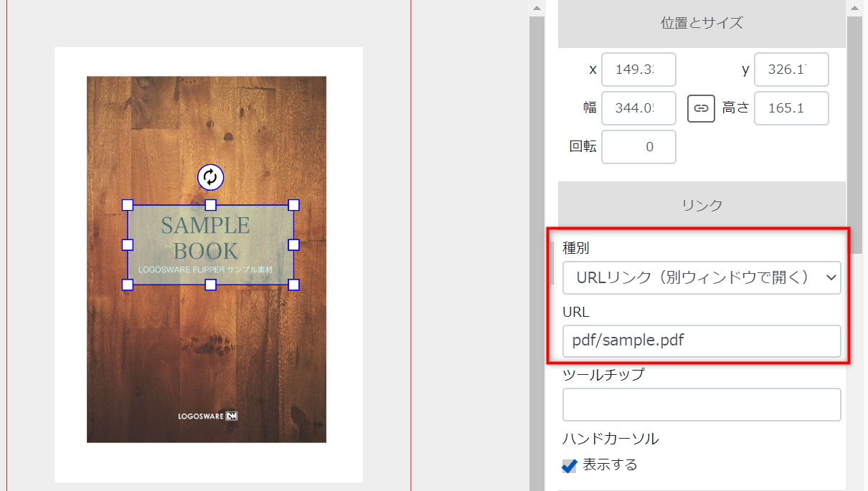Screen dimensions: 868x491
Task: Click the rotation handle icon above the selected element
Action: (x=209, y=178)
